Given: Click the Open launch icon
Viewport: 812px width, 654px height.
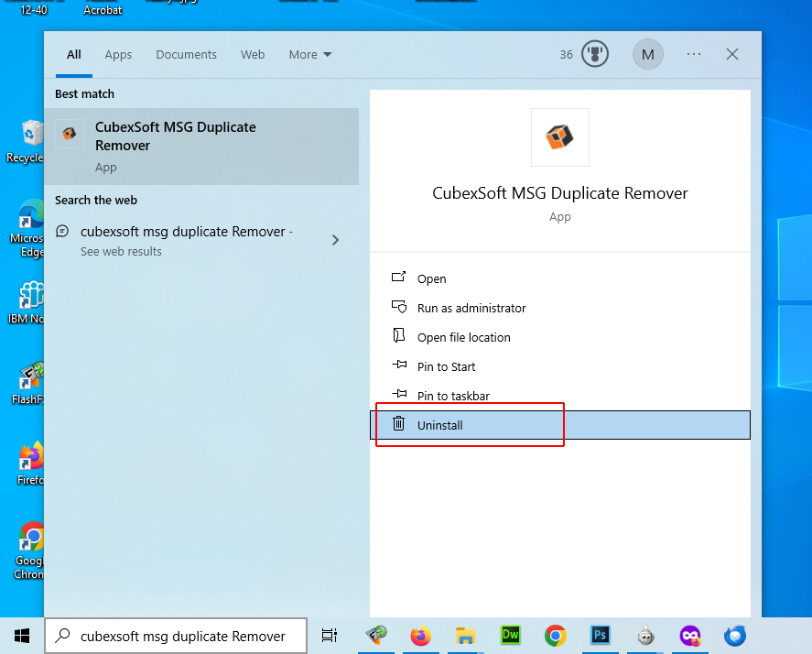Looking at the screenshot, I should [398, 277].
